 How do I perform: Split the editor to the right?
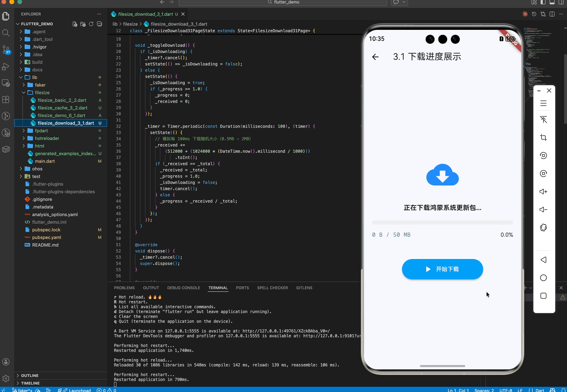(552, 14)
